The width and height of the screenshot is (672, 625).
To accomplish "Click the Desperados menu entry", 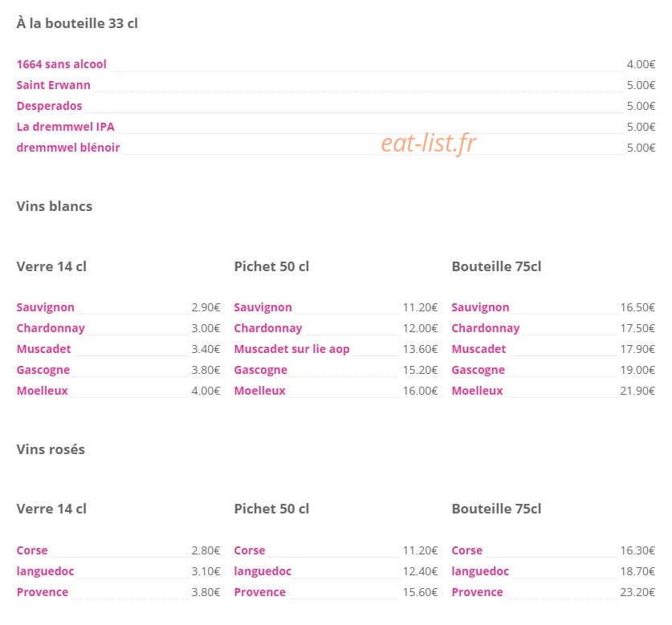I will (49, 106).
